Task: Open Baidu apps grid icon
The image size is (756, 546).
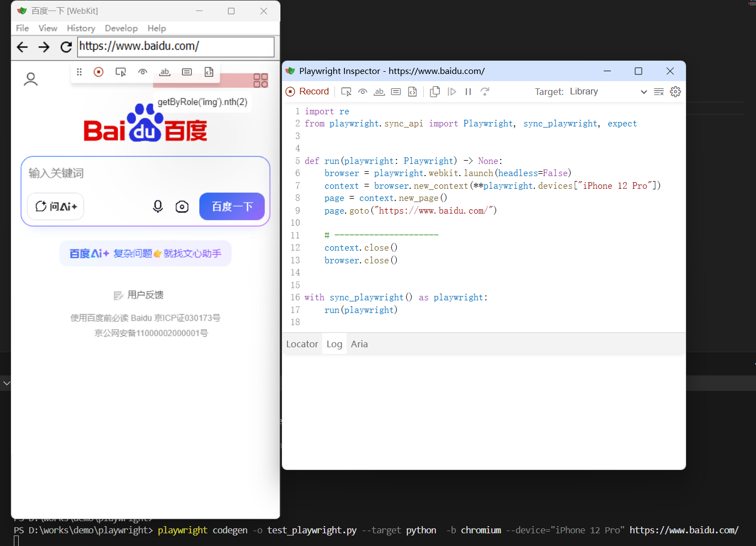Action: pos(260,81)
